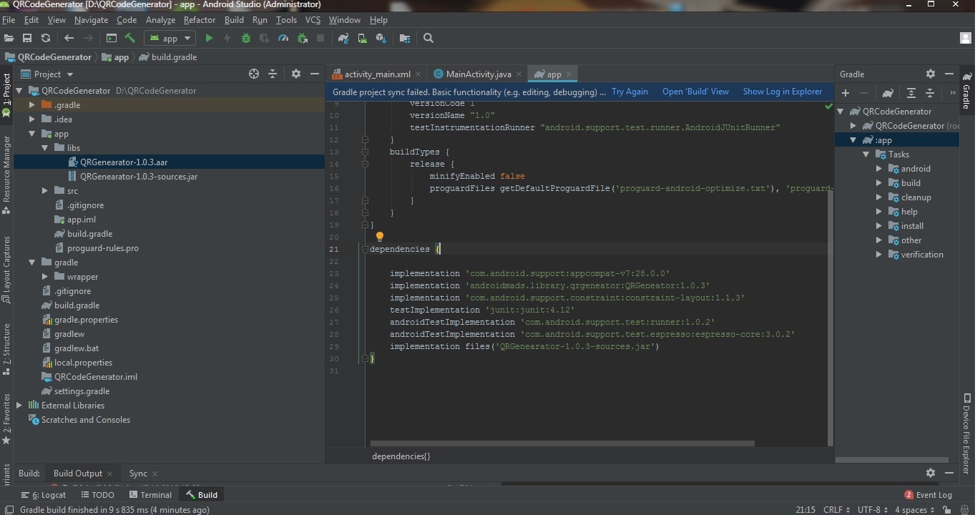This screenshot has width=980, height=515.
Task: Open the AVD Manager icon
Action: pyautogui.click(x=362, y=38)
